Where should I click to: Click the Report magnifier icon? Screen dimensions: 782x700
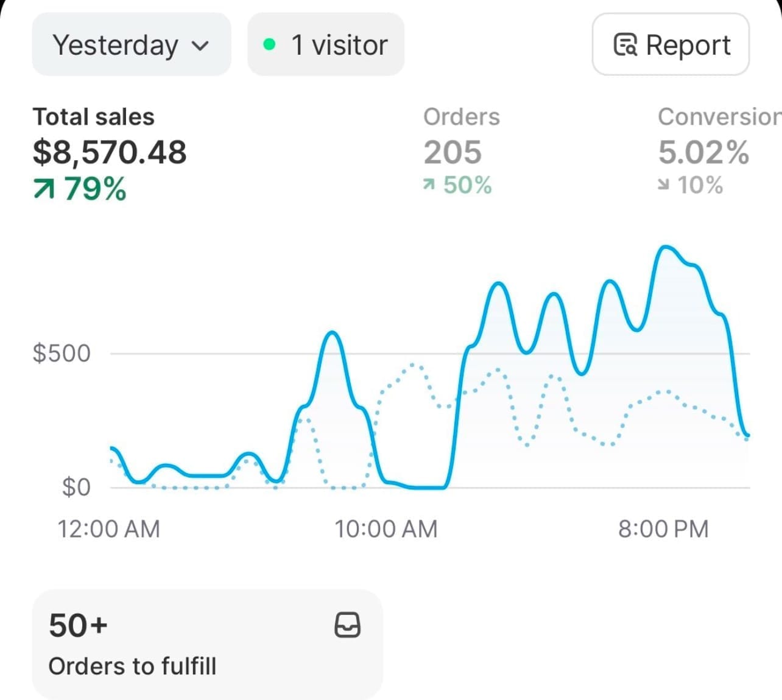tap(625, 44)
